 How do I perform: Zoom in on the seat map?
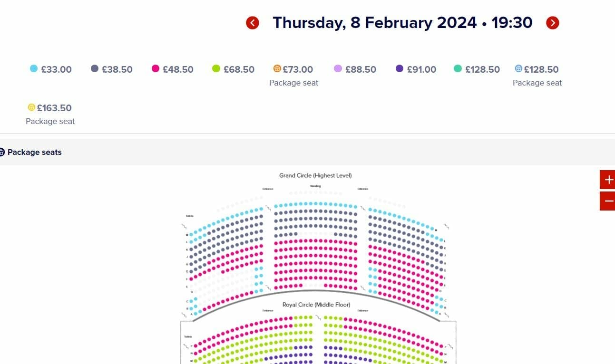(608, 180)
